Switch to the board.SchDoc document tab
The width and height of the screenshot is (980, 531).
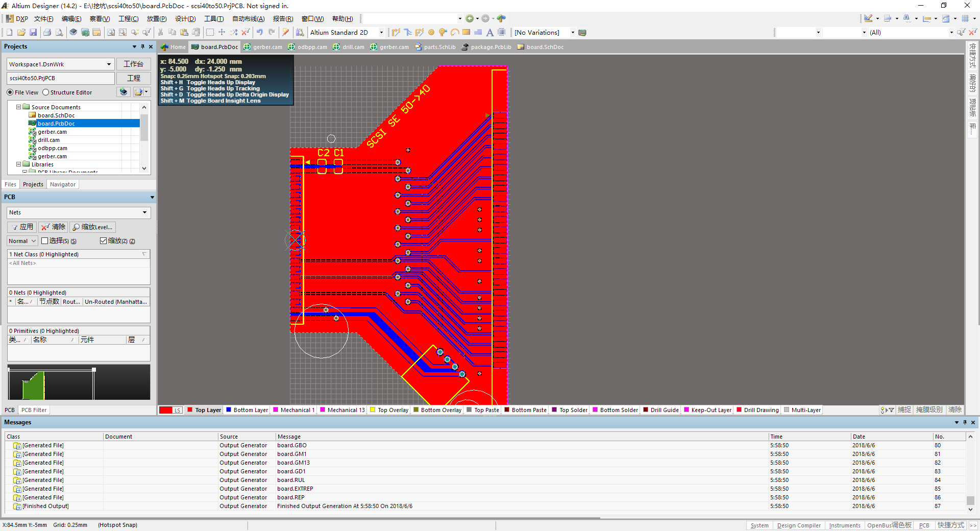pos(541,47)
